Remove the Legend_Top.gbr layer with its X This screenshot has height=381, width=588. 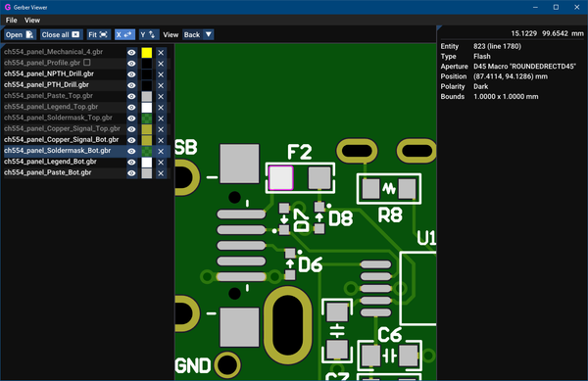[x=161, y=108]
